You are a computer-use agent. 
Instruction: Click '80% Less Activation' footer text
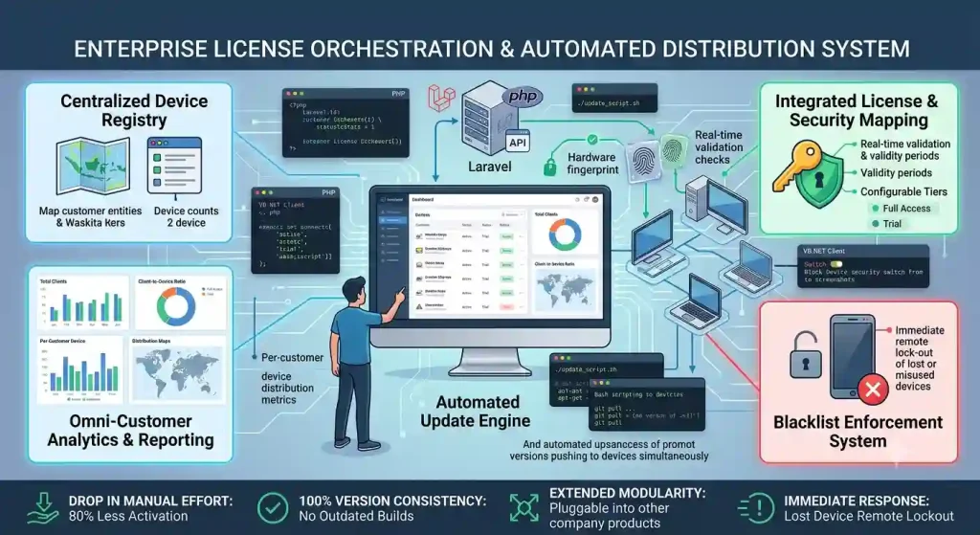128,516
